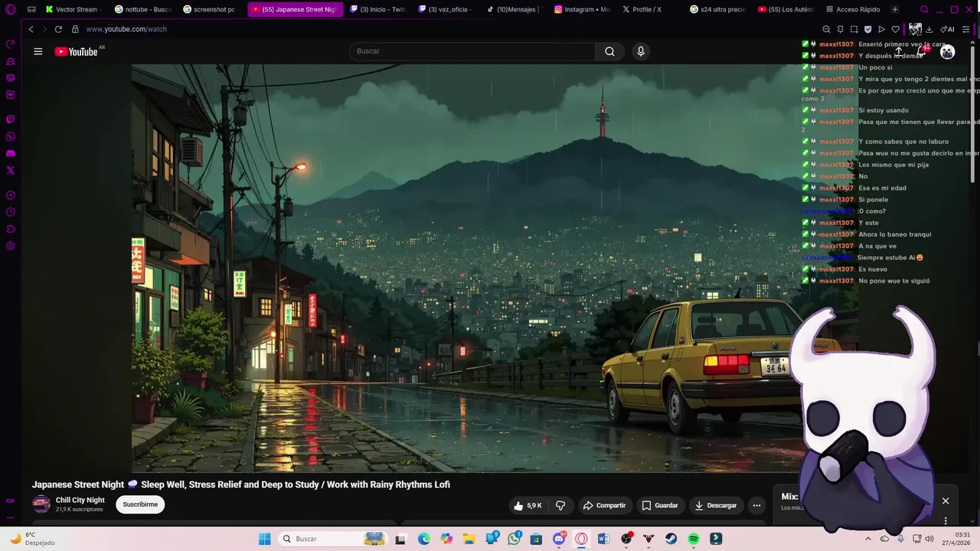Add the page to bookmarks with the heart icon
The width and height of the screenshot is (980, 551).
click(x=895, y=29)
